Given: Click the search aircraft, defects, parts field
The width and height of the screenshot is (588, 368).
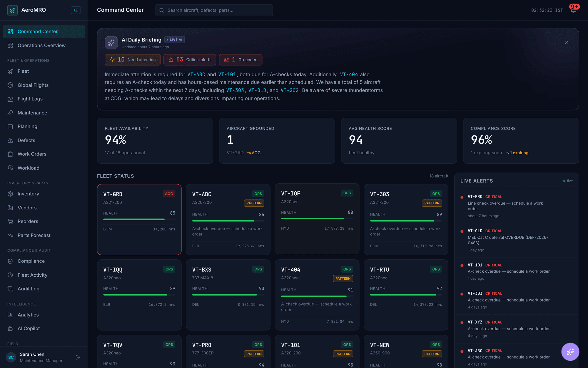Looking at the screenshot, I should (x=214, y=10).
